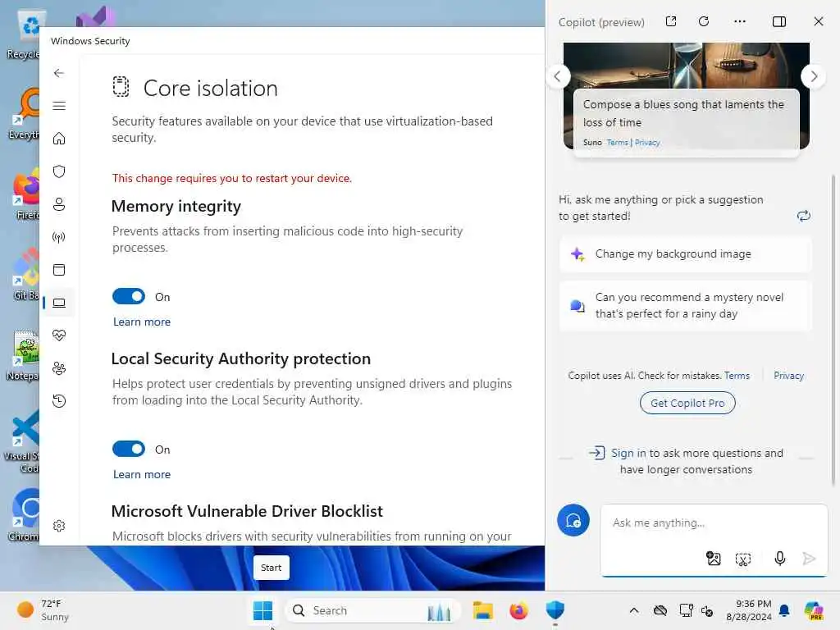Show next Copilot suggestion card
Image resolution: width=840 pixels, height=630 pixels.
tap(814, 76)
